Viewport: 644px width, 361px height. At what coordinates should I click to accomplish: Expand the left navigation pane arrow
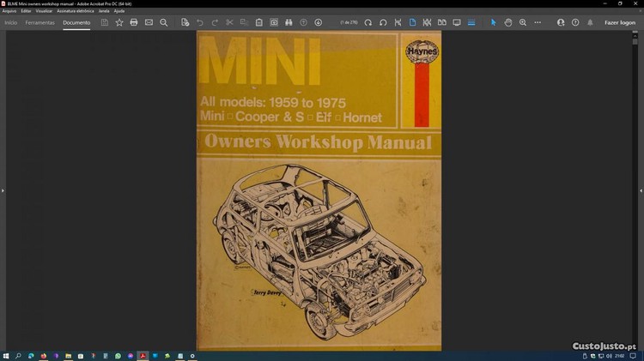(3, 190)
